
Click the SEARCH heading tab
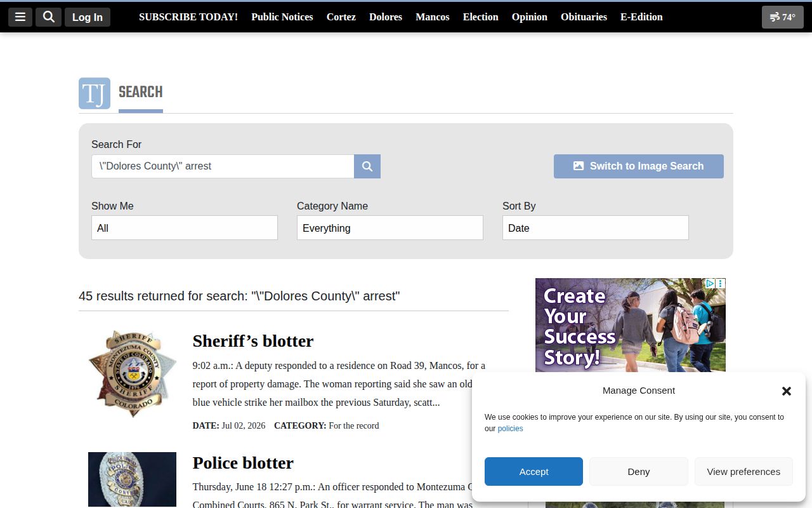pos(141,93)
